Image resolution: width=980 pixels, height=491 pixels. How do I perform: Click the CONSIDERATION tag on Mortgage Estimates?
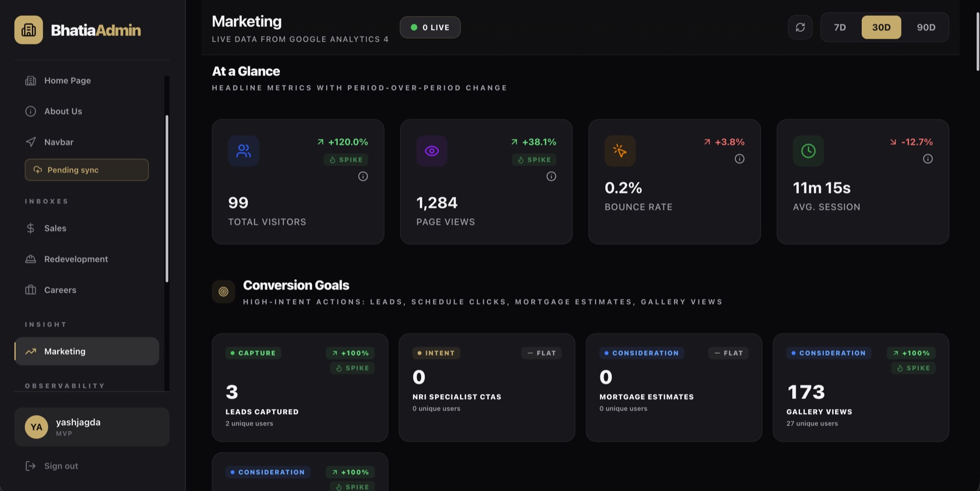point(641,353)
